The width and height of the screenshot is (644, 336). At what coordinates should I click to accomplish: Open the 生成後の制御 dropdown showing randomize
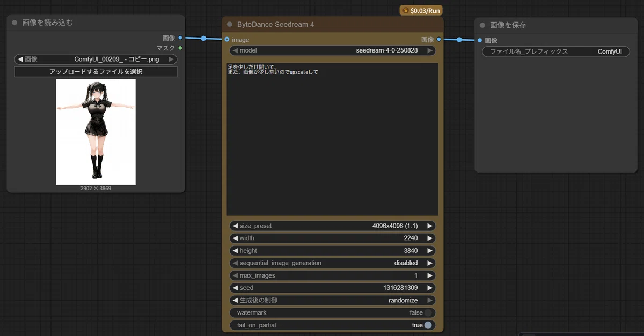click(x=332, y=301)
